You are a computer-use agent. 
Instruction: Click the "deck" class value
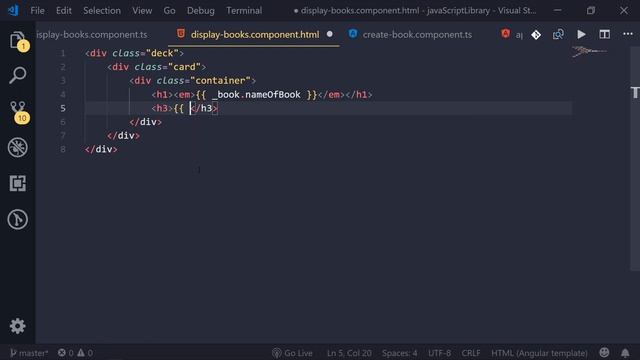point(162,53)
